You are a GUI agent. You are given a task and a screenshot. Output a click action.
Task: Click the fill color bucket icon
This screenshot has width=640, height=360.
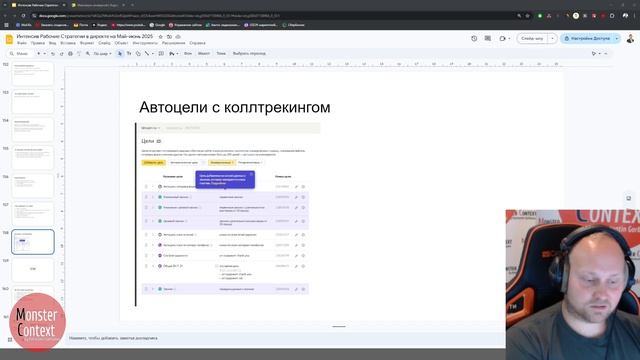pyautogui.click(x=172, y=53)
